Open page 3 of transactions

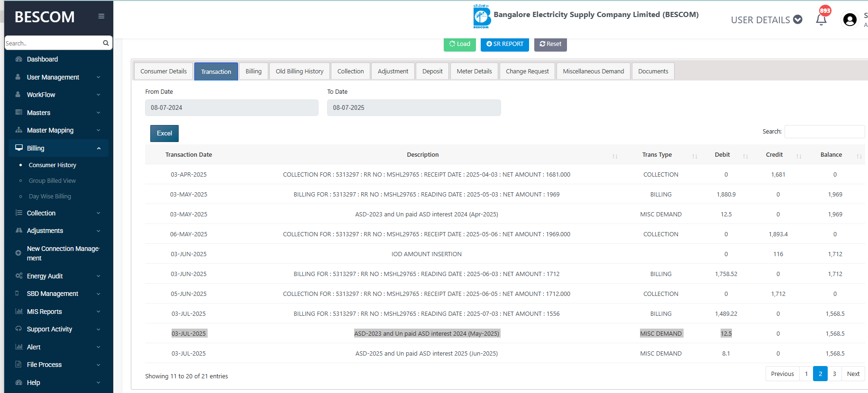tap(834, 374)
